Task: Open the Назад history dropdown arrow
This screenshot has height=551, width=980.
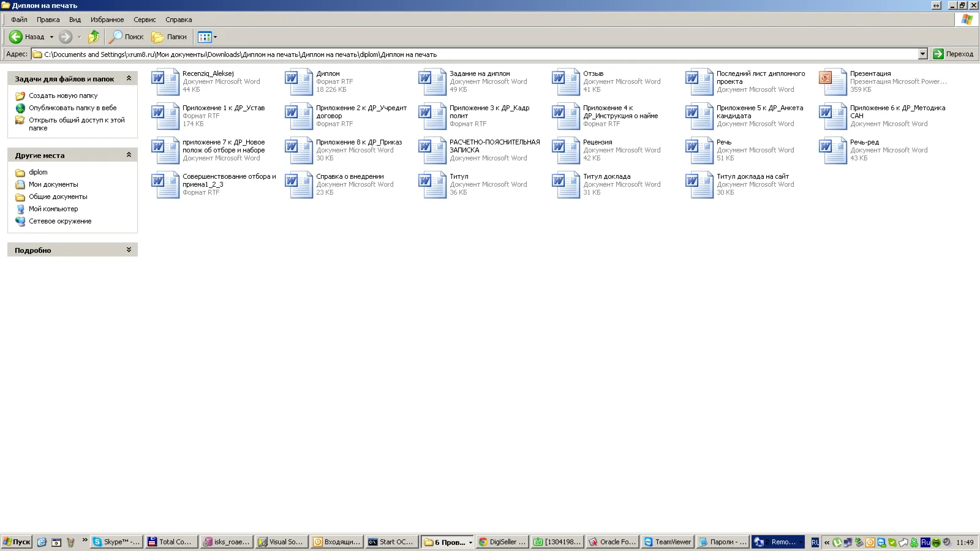Action: coord(51,37)
